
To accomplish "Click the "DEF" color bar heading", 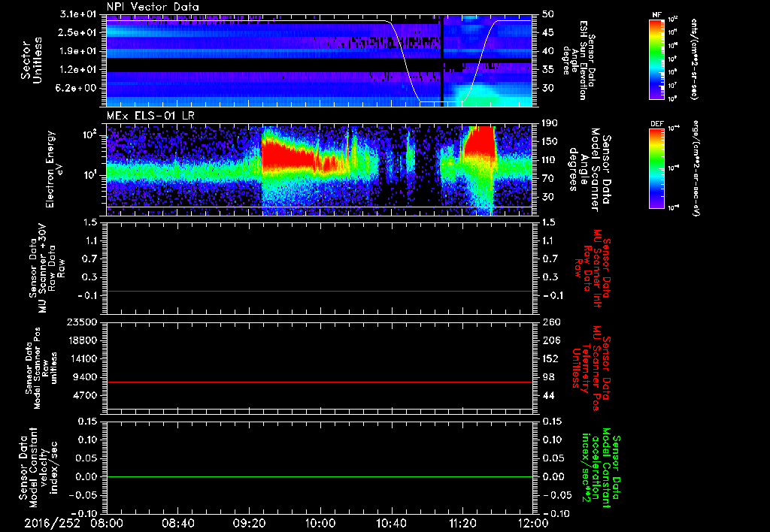I will pos(656,124).
